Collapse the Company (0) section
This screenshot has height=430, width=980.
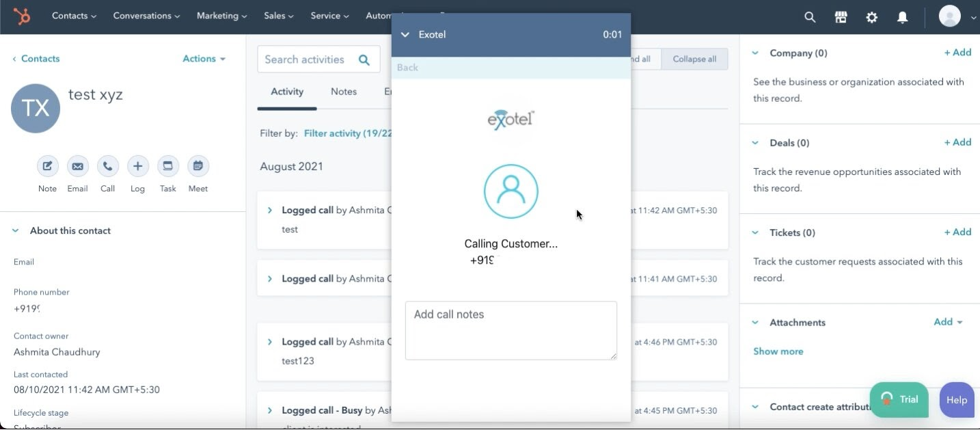[x=755, y=53]
